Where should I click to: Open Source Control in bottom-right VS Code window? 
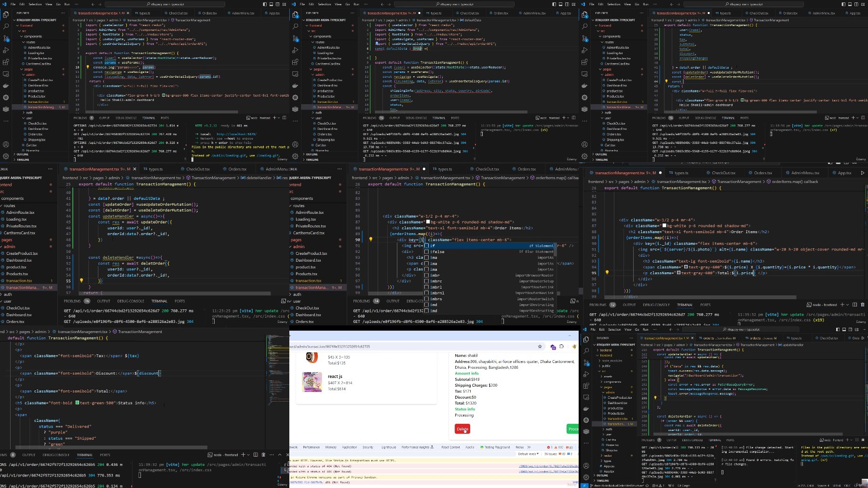586,363
